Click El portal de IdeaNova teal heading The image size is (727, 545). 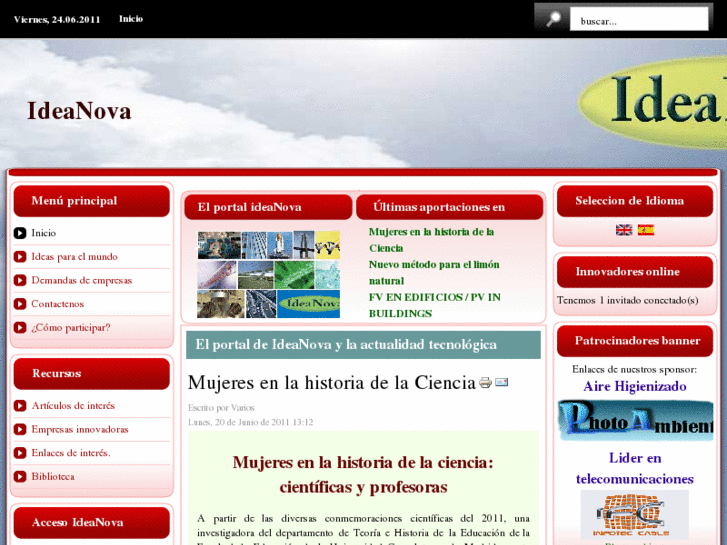pos(363,345)
